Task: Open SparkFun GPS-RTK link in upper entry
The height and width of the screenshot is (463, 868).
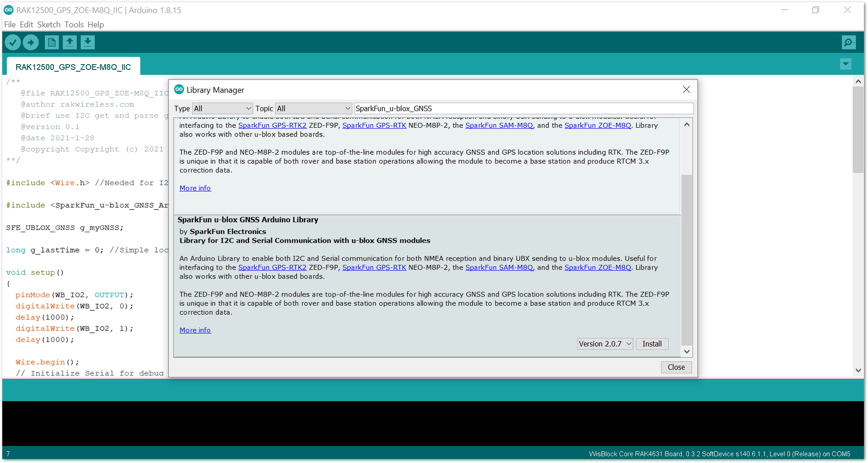Action: tap(374, 125)
